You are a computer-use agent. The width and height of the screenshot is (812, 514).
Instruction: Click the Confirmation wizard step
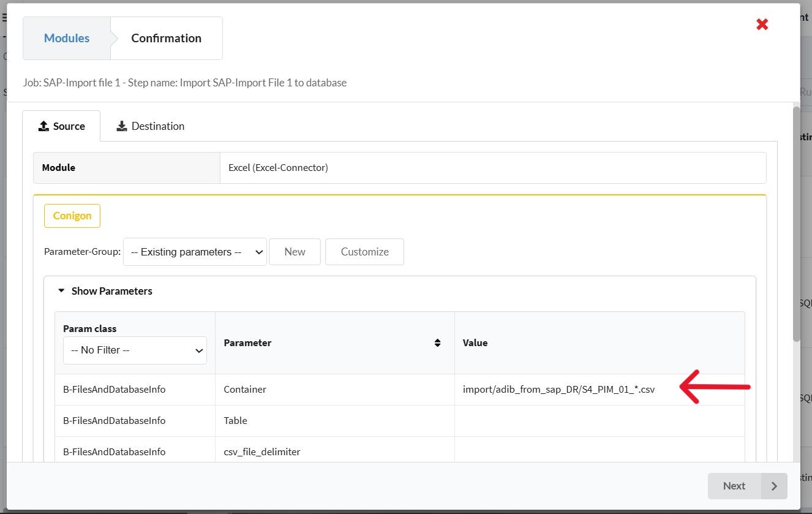[166, 38]
